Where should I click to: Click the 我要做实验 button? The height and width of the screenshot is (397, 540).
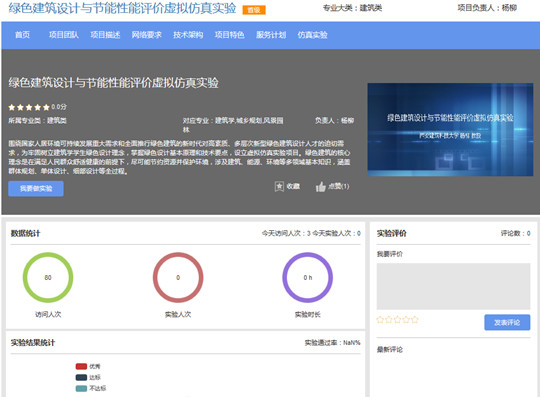pos(36,189)
